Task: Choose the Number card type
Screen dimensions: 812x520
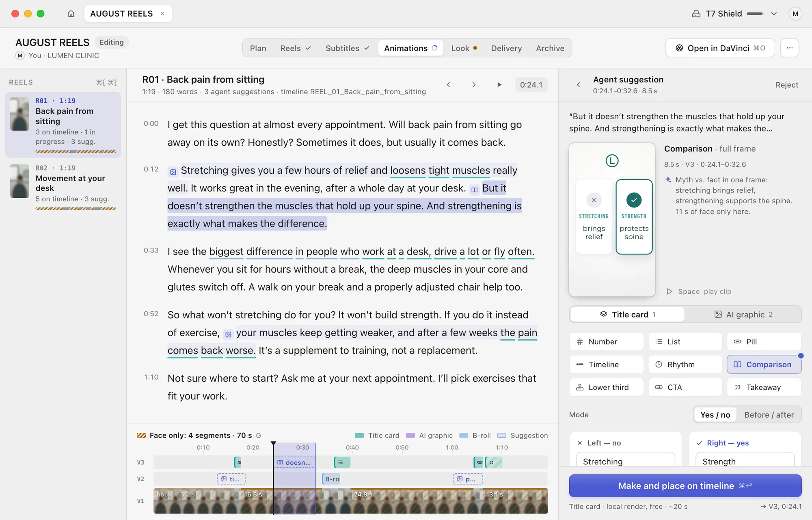Action: point(606,342)
